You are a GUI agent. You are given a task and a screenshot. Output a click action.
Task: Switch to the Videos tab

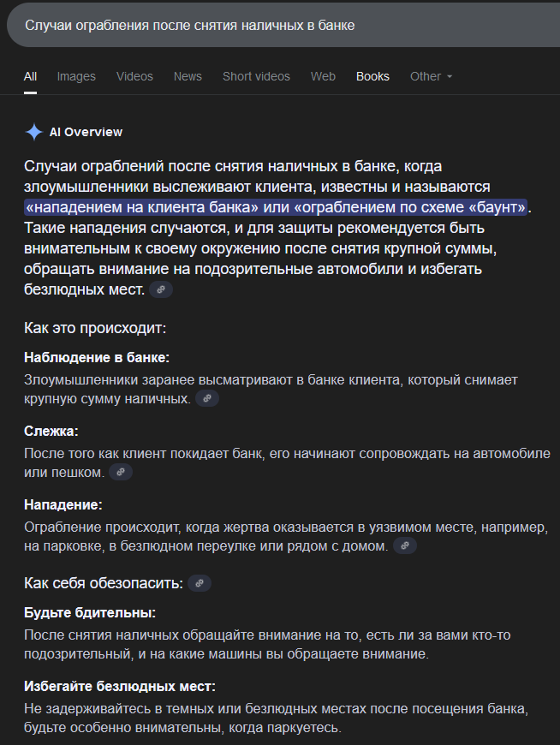135,76
